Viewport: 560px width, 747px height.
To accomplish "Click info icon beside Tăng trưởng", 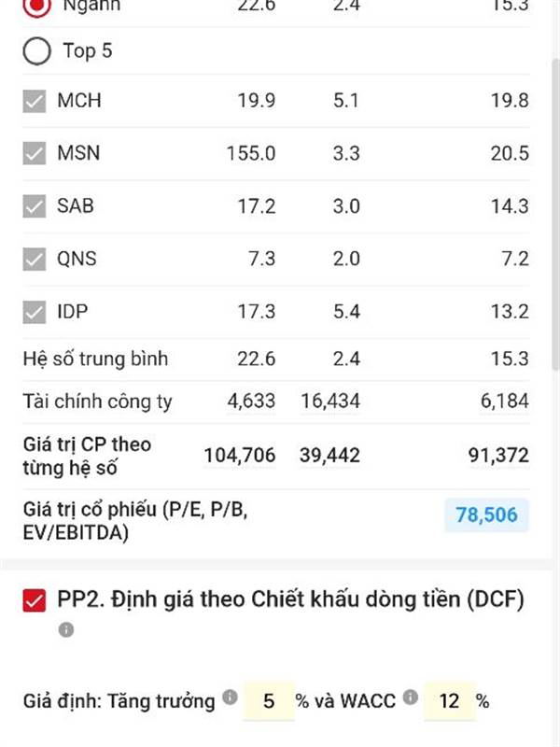I will click(230, 697).
